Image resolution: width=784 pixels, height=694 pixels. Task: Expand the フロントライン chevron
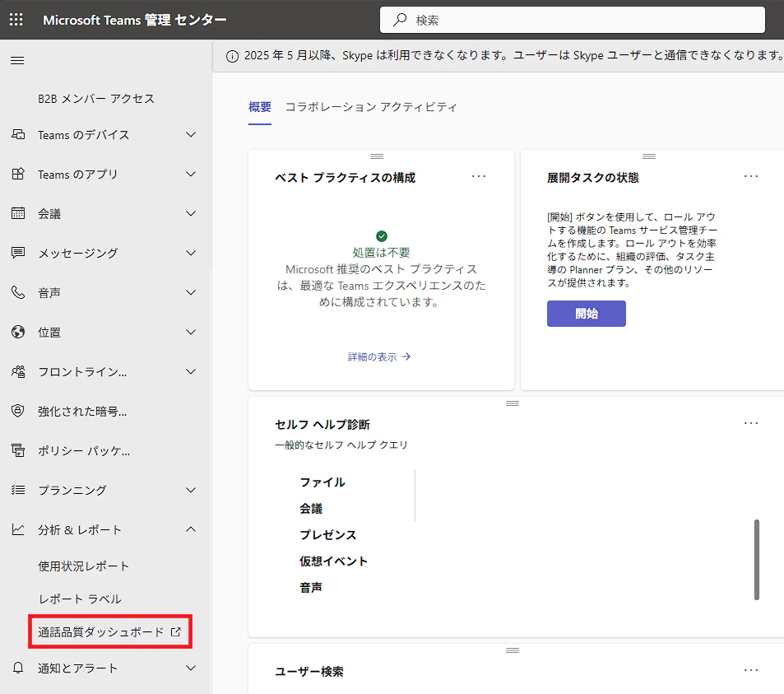191,372
